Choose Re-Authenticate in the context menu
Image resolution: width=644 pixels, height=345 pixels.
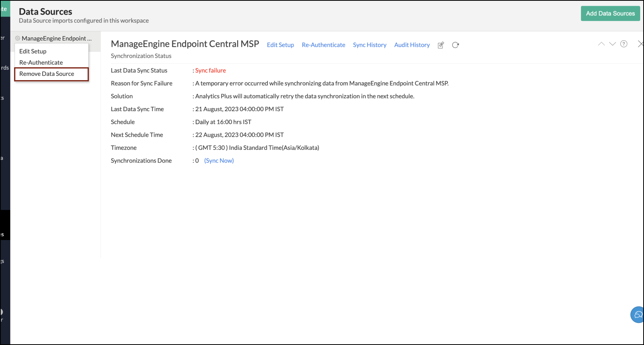pos(41,62)
